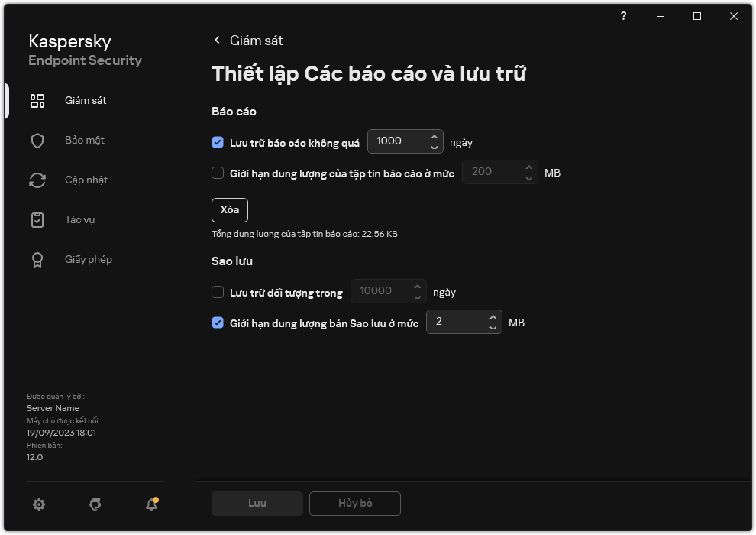The height and width of the screenshot is (535, 756).
Task: Save settings with the Lưu button
Action: [257, 504]
